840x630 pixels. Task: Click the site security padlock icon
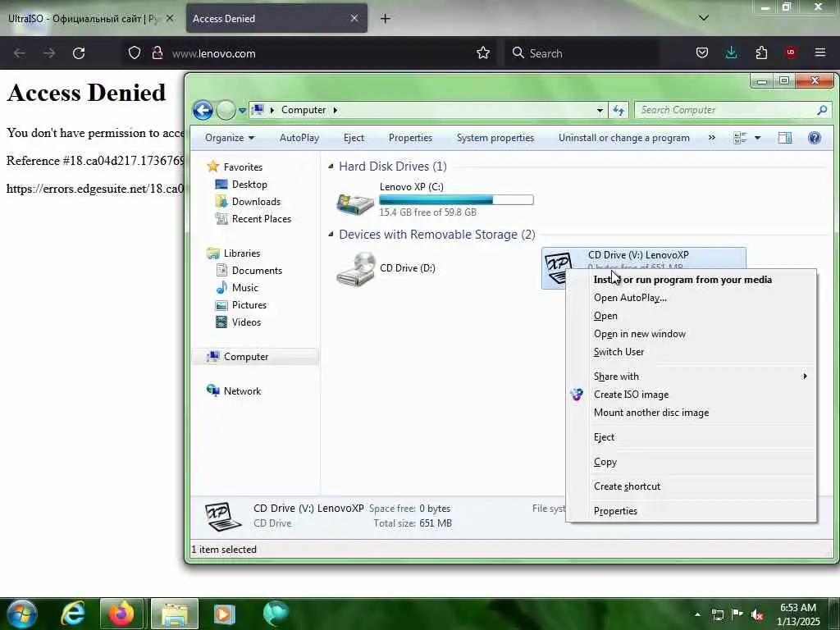(157, 53)
